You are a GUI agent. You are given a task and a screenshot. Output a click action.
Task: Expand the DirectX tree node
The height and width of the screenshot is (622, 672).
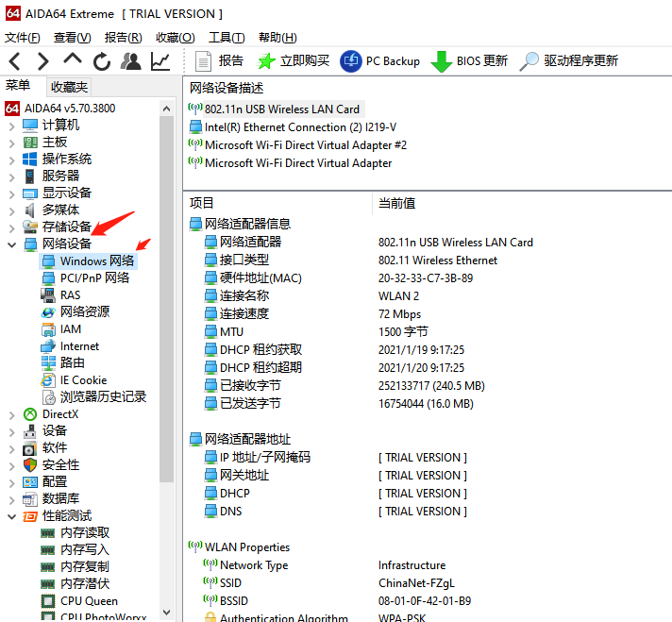coord(11,415)
